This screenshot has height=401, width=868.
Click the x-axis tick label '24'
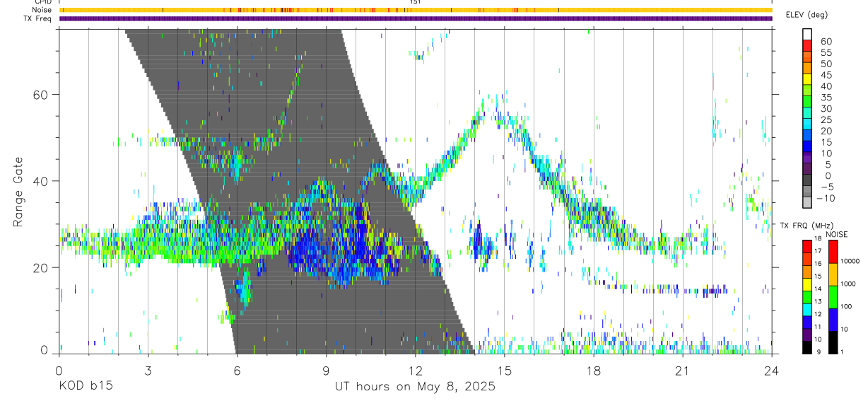(x=771, y=371)
